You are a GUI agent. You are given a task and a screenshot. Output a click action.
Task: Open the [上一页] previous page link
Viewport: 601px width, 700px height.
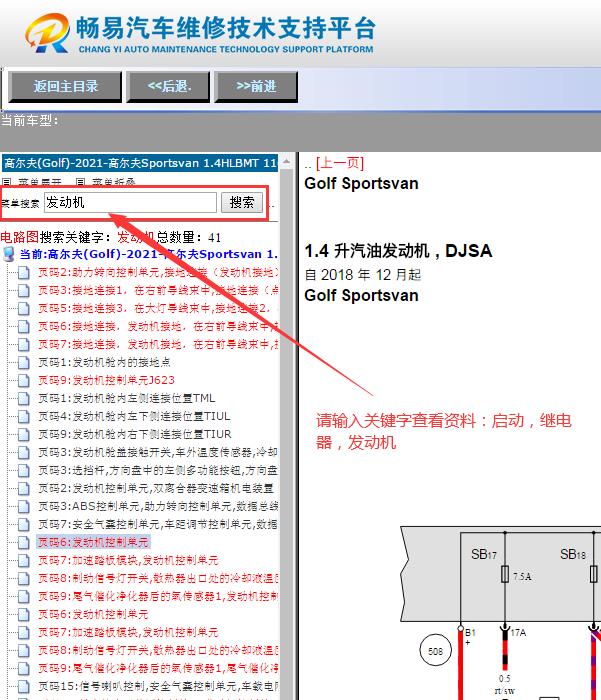tap(340, 163)
